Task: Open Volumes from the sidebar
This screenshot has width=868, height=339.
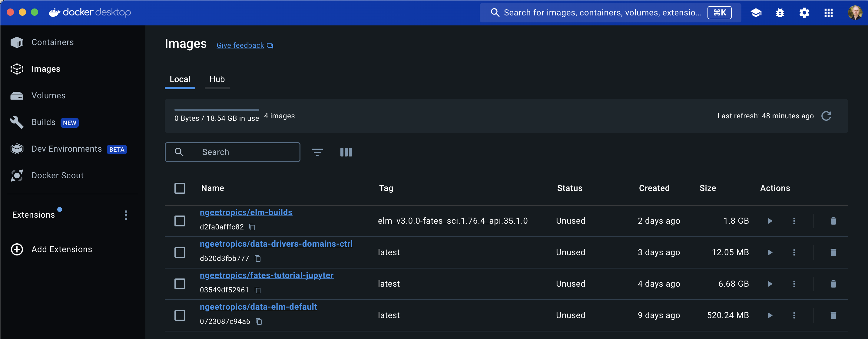Action: point(48,96)
